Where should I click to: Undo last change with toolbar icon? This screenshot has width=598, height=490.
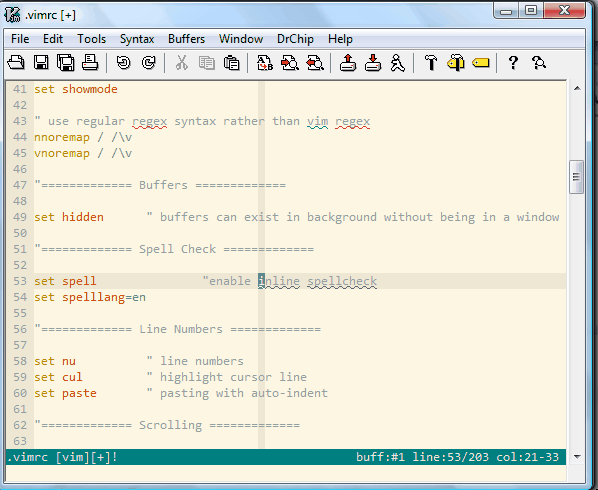[124, 63]
